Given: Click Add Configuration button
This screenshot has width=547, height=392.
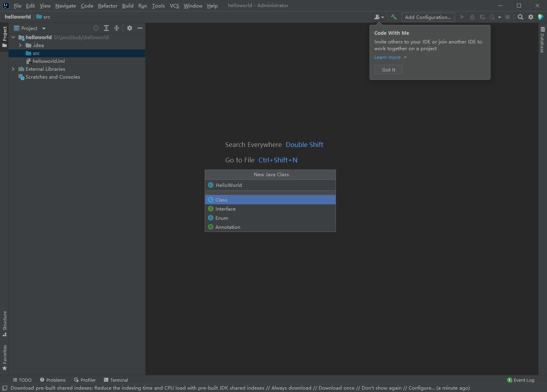Looking at the screenshot, I should (x=428, y=17).
